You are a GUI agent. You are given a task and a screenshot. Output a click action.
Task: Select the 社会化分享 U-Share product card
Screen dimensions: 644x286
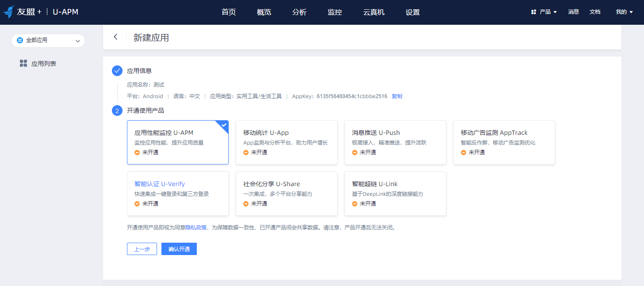coord(286,194)
